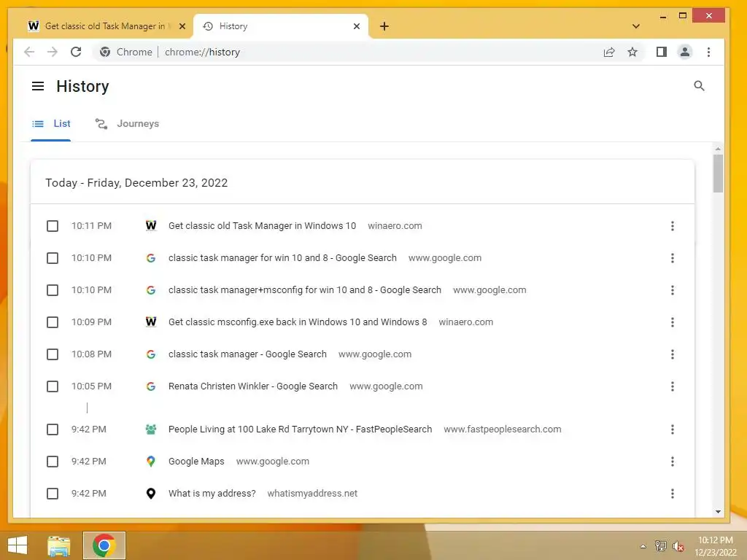Check the FastPeopleSearch history entry
Screen dimensions: 747x560
pyautogui.click(x=53, y=429)
